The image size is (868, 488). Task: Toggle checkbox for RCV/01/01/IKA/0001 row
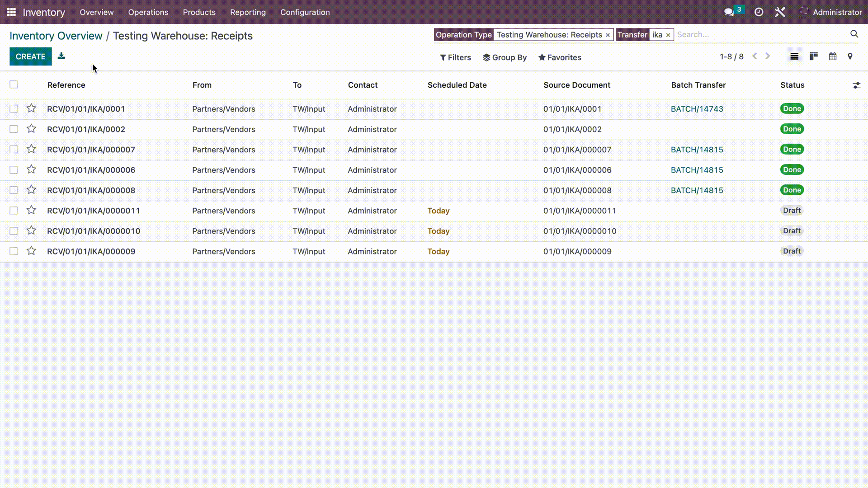click(x=14, y=109)
